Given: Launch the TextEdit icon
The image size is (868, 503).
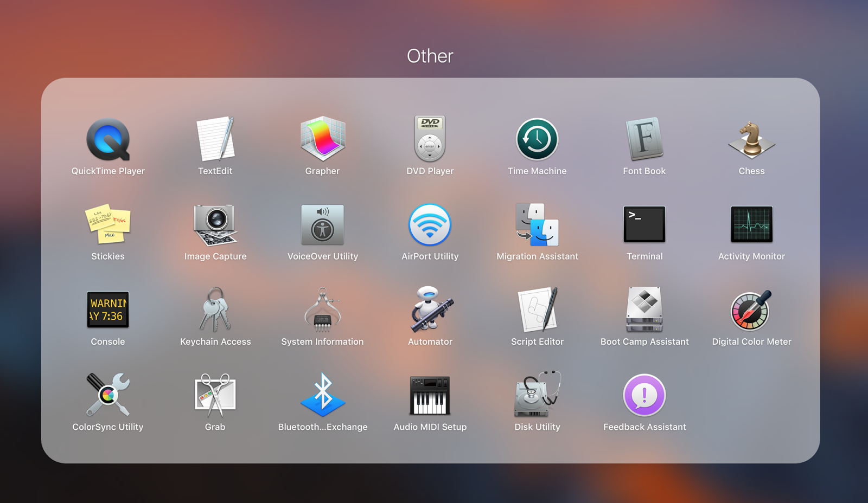Looking at the screenshot, I should pyautogui.click(x=215, y=139).
